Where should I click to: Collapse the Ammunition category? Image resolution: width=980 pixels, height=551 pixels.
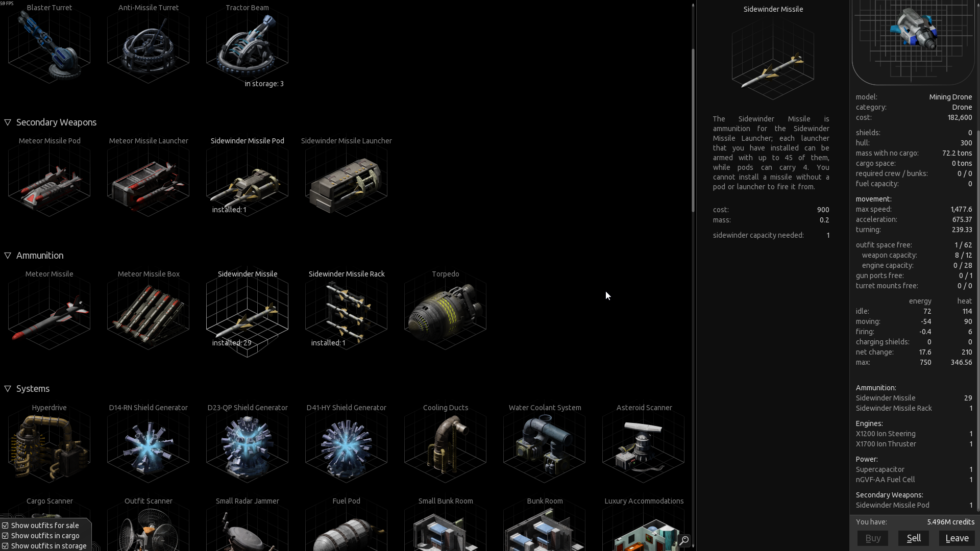click(x=8, y=256)
